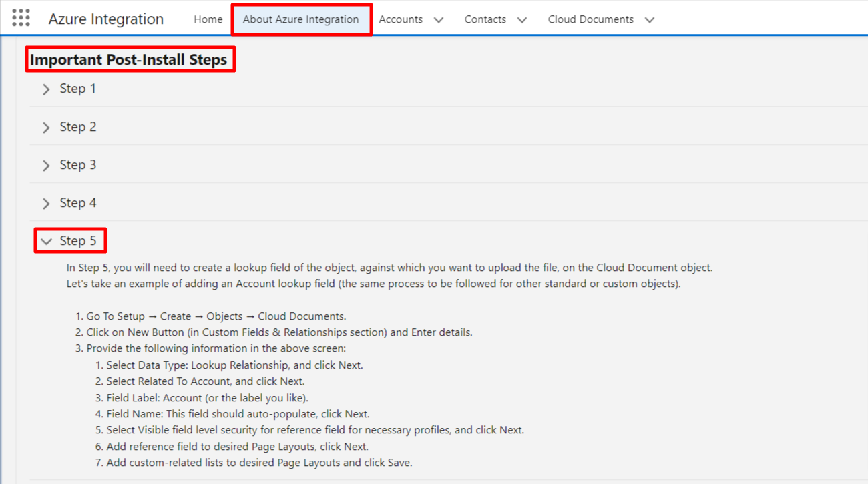
Task: Go to the Home tab
Action: click(x=208, y=19)
